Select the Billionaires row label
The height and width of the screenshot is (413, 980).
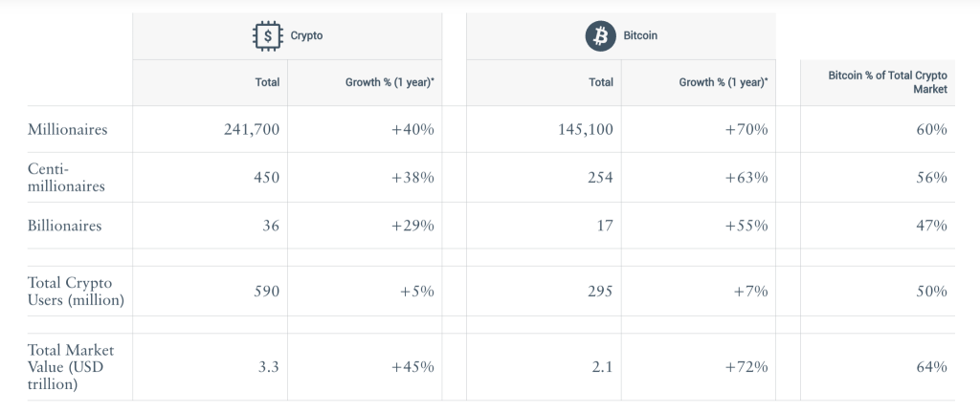64,226
